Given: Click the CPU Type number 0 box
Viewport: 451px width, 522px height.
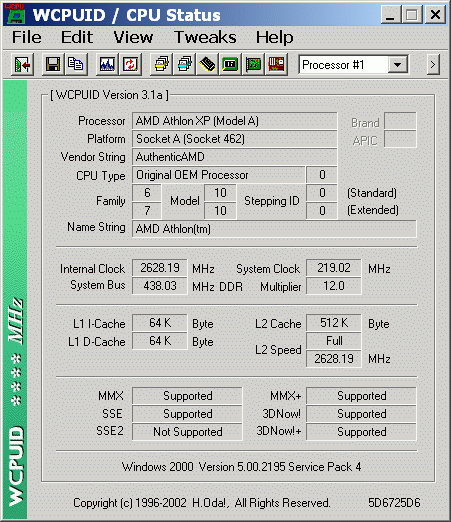Looking at the screenshot, I should click(x=322, y=175).
